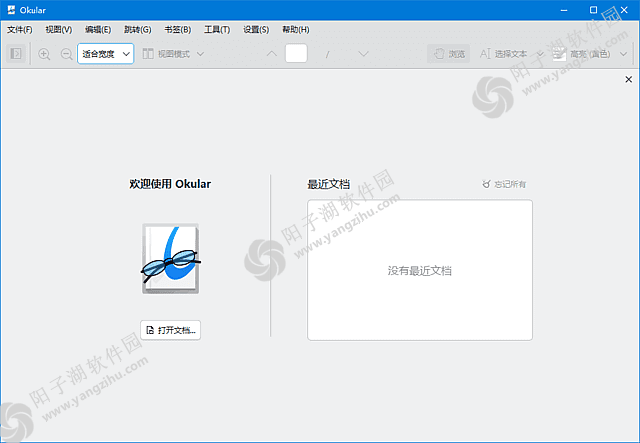This screenshot has width=640, height=443.
Task: Click the zoom in magnifier icon
Action: [x=44, y=54]
